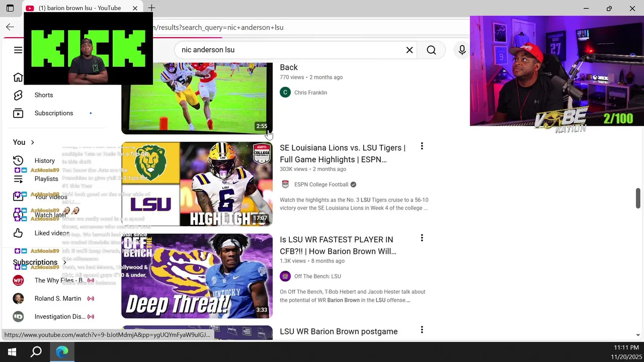Screen dimensions: 644x362
Task: Close the barion brown lsu YouTube tab
Action: [135, 8]
